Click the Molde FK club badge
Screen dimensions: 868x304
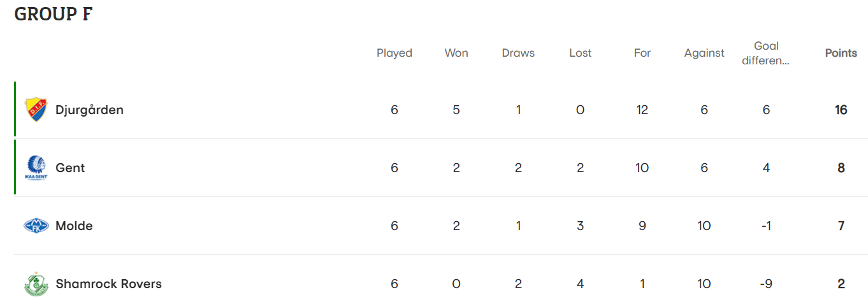(x=36, y=226)
